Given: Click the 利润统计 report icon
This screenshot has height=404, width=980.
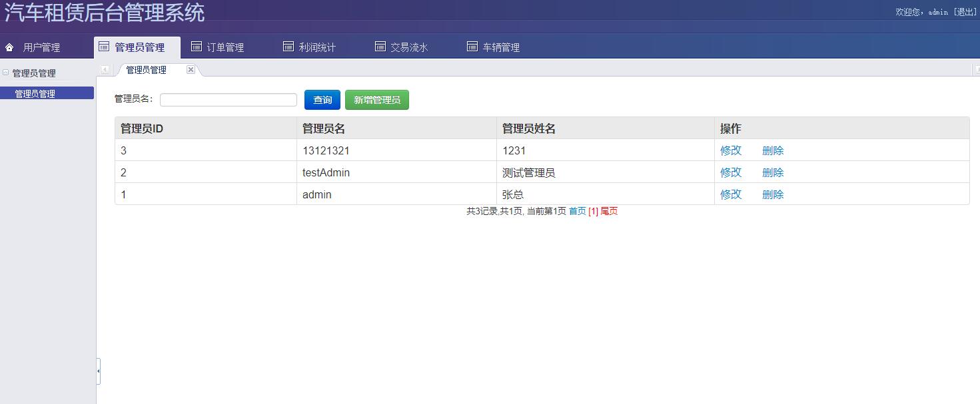Looking at the screenshot, I should tap(288, 47).
